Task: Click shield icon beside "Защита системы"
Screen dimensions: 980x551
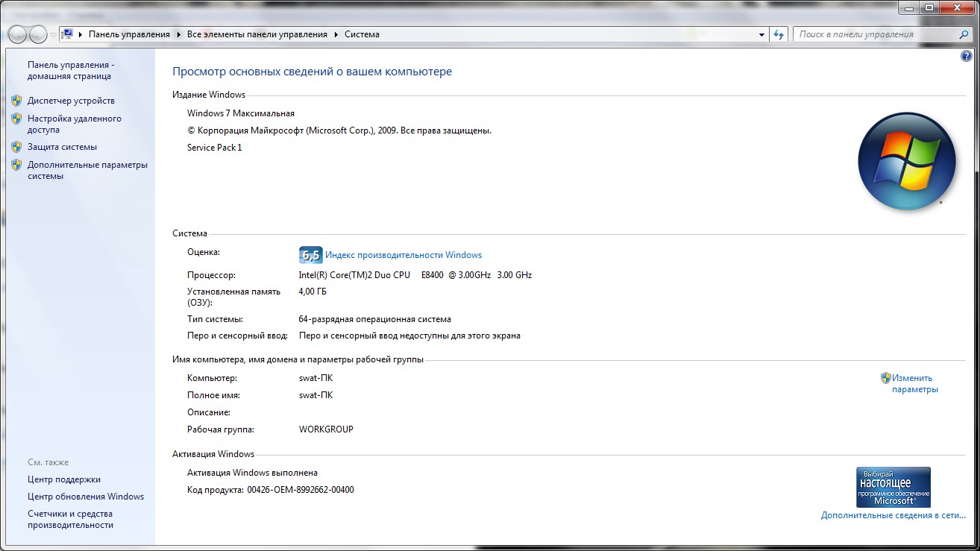Action: [16, 147]
